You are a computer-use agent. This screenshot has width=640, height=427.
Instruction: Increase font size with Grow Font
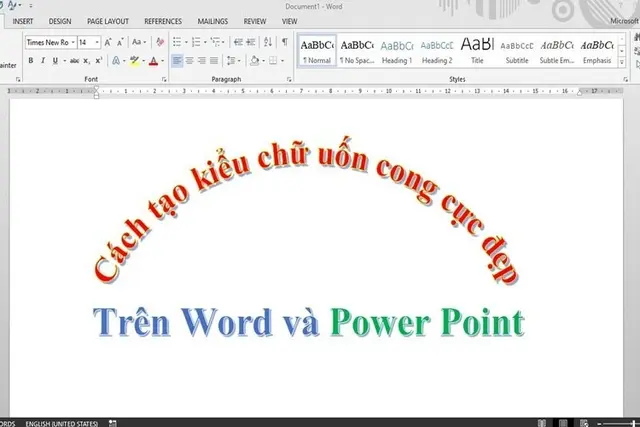point(108,42)
